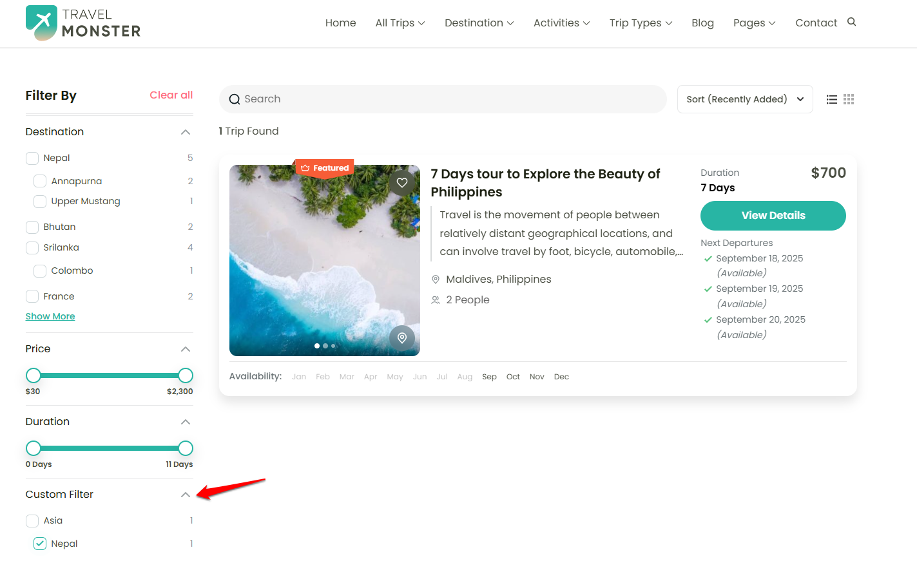
Task: Click the Show More destinations link
Action: tap(50, 316)
